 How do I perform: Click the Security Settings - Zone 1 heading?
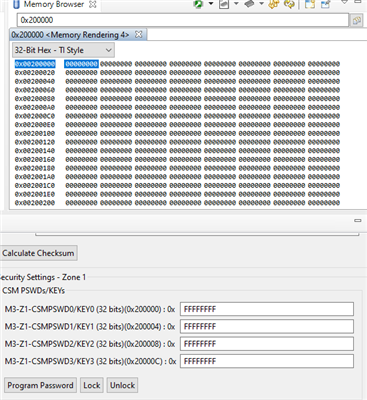[x=43, y=277]
